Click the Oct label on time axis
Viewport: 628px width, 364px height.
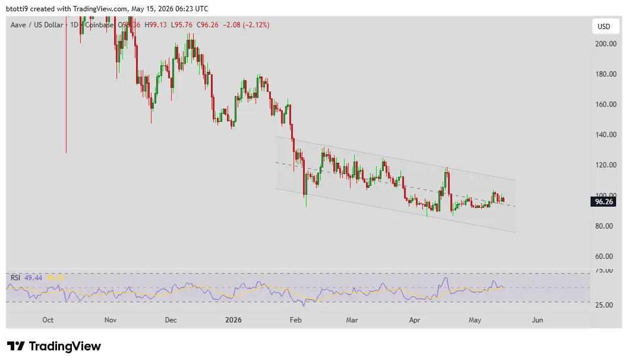(x=48, y=320)
